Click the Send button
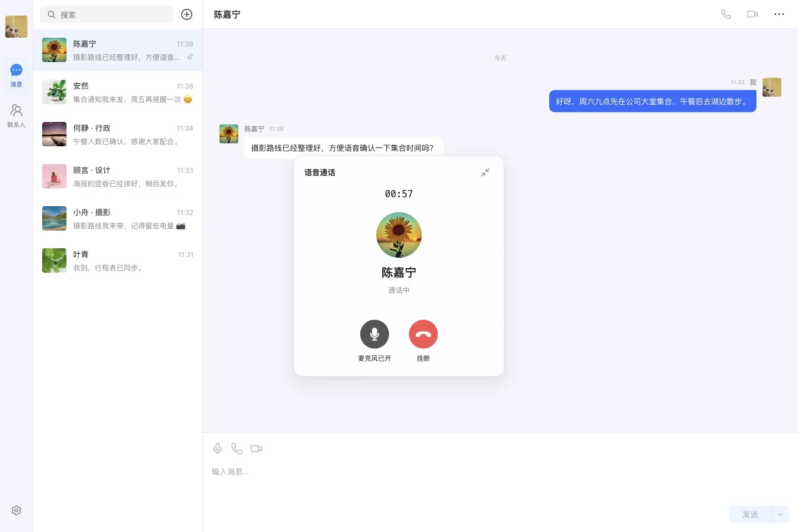 [x=750, y=514]
